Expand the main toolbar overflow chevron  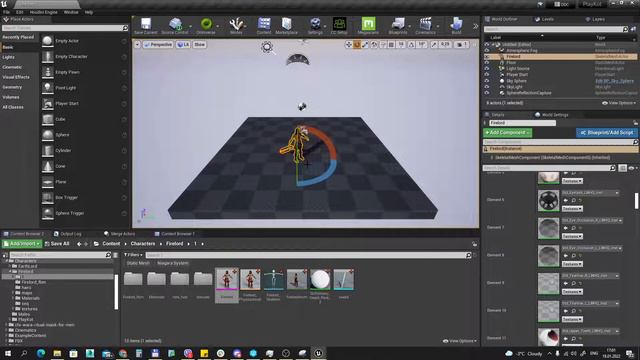click(476, 26)
